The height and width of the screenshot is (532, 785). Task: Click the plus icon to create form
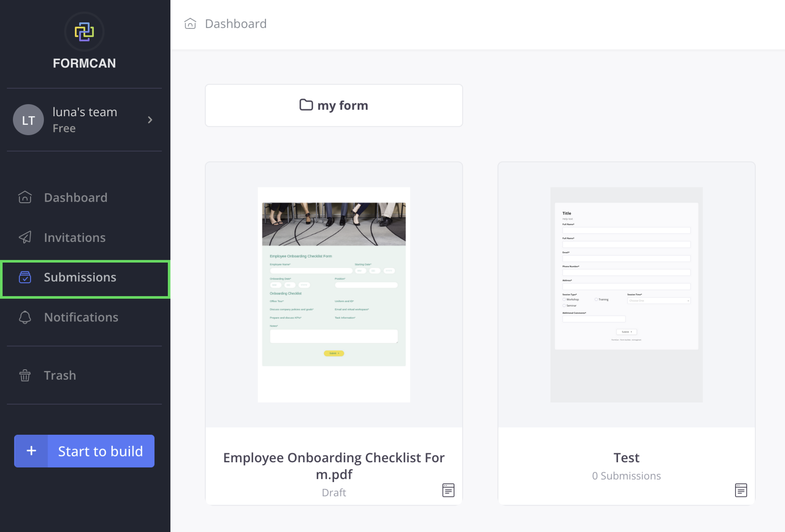click(32, 451)
